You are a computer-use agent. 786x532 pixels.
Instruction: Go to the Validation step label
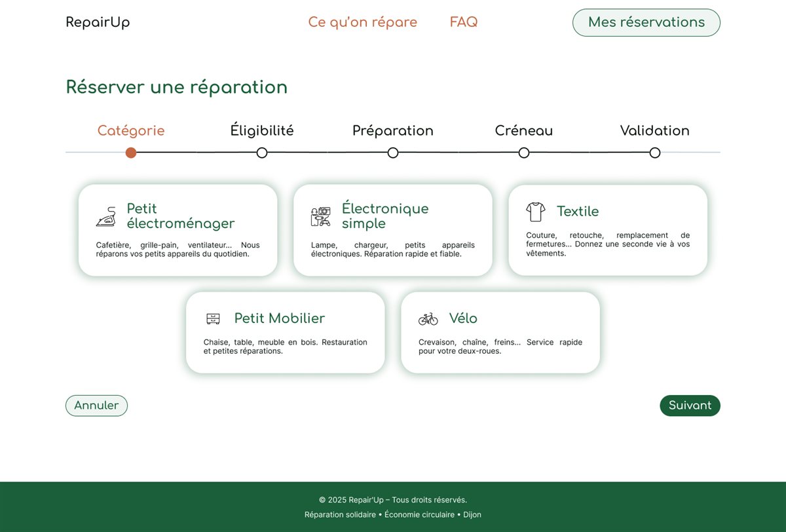coord(655,130)
